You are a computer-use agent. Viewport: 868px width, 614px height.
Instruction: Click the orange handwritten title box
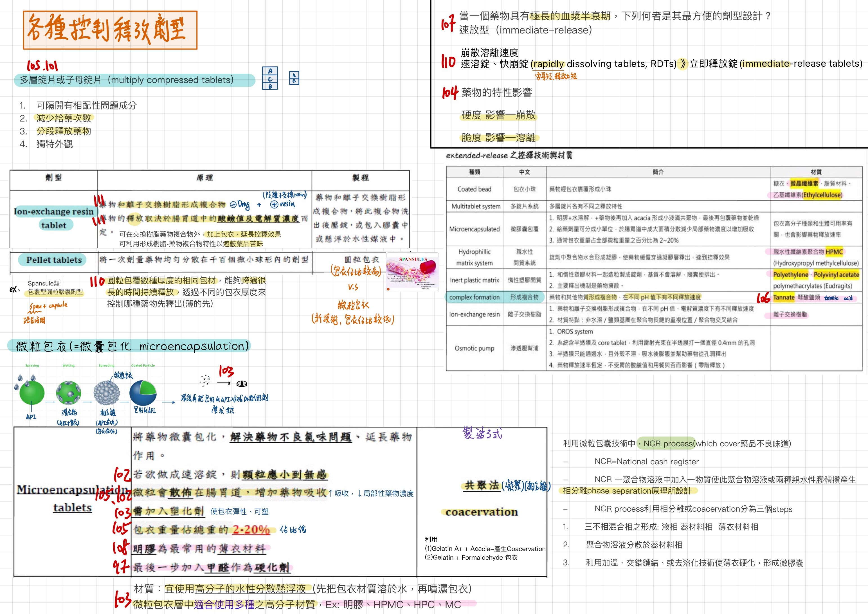point(110,30)
